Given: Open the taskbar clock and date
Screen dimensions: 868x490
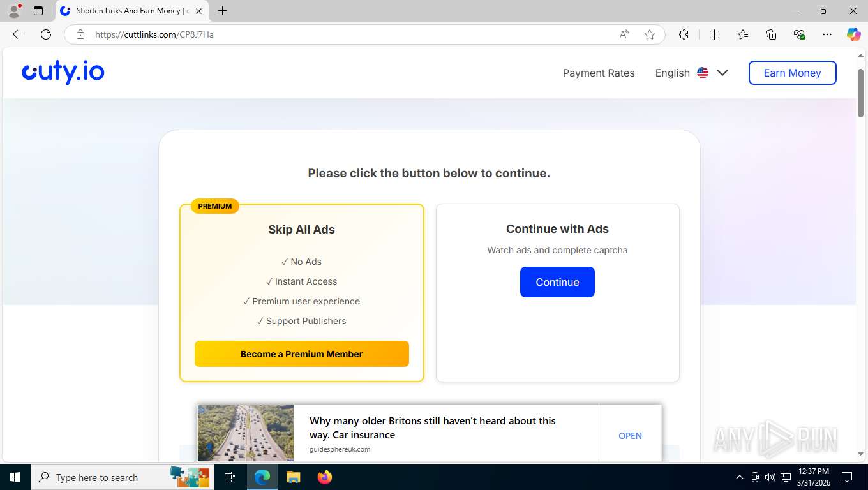Looking at the screenshot, I should click(814, 477).
